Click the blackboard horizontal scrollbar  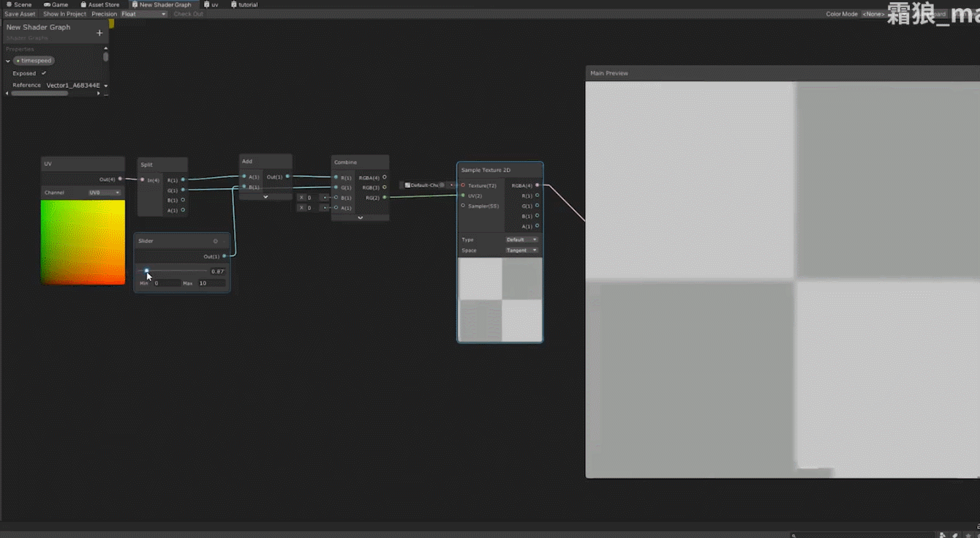[39, 94]
